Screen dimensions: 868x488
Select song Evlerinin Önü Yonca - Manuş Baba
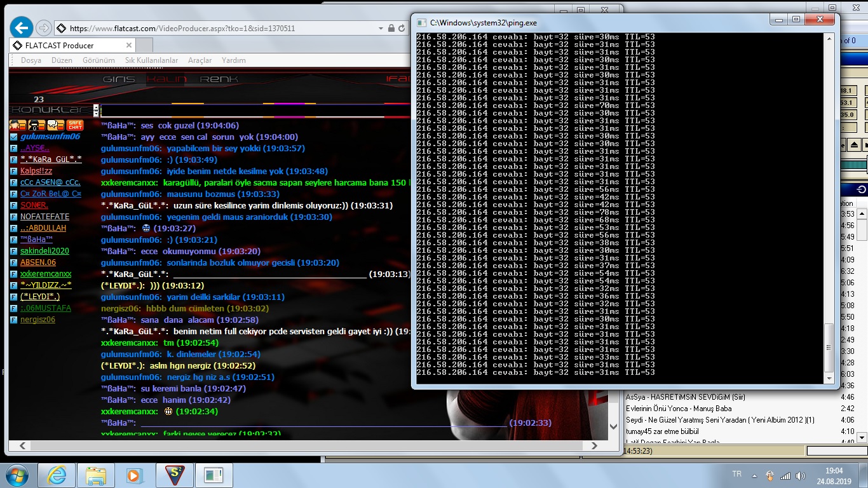pos(678,409)
